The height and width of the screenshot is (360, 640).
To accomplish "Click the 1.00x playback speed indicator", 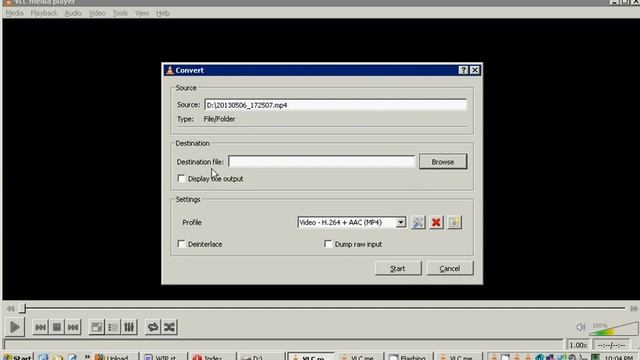I will tap(578, 345).
